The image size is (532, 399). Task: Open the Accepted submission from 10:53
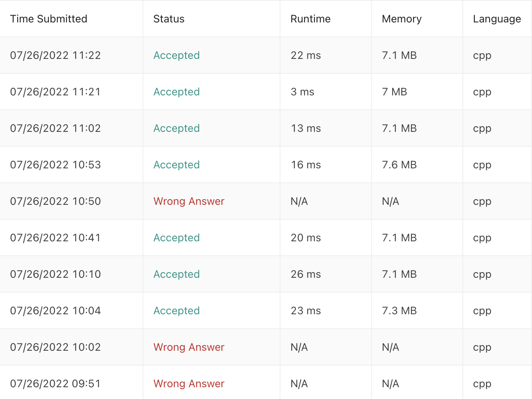pyautogui.click(x=176, y=165)
